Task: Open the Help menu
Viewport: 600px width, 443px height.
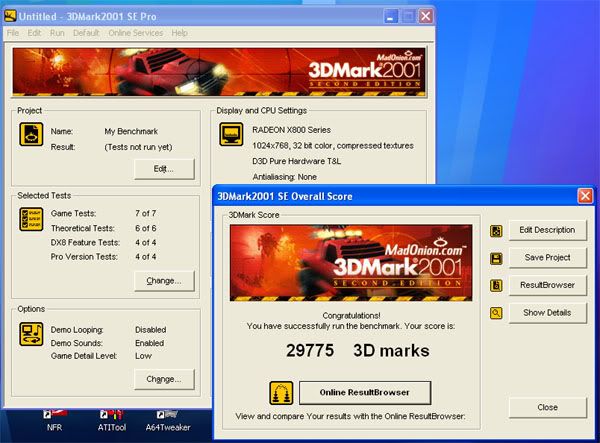Action: (179, 33)
